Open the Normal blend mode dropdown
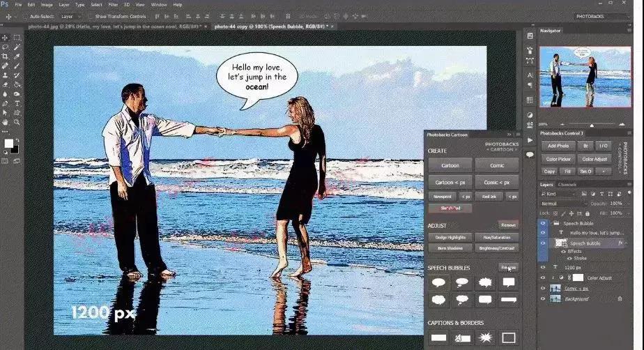644x350 pixels. click(x=563, y=203)
